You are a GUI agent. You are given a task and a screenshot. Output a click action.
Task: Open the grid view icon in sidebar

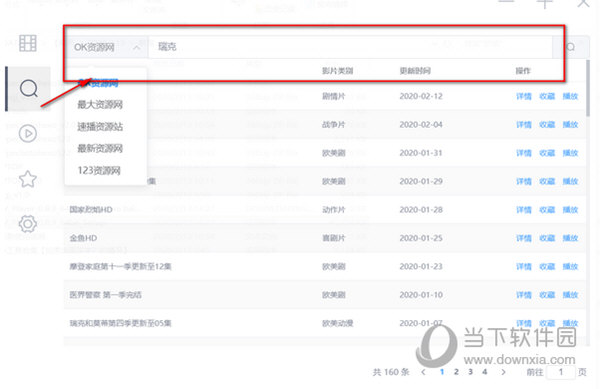(x=28, y=43)
